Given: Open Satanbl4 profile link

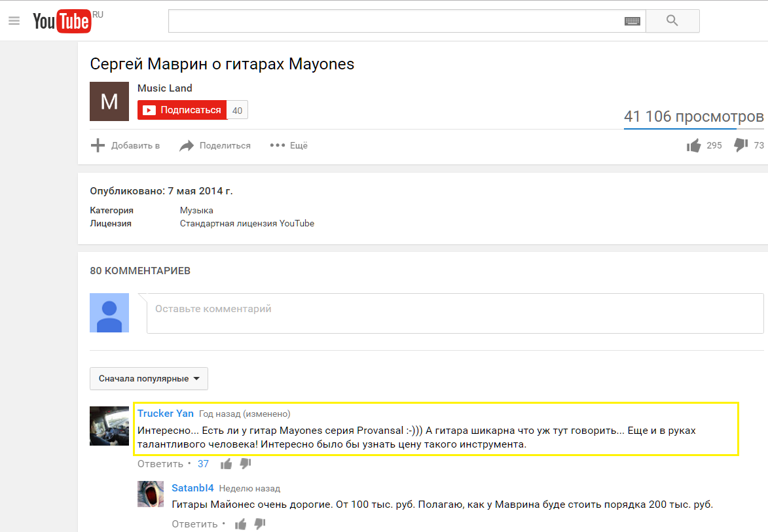Looking at the screenshot, I should click(192, 488).
